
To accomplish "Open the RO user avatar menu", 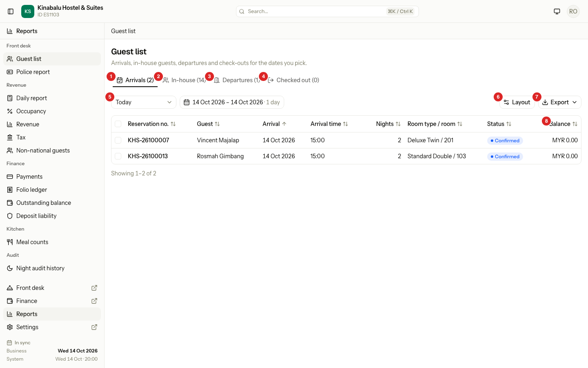I will (x=573, y=11).
